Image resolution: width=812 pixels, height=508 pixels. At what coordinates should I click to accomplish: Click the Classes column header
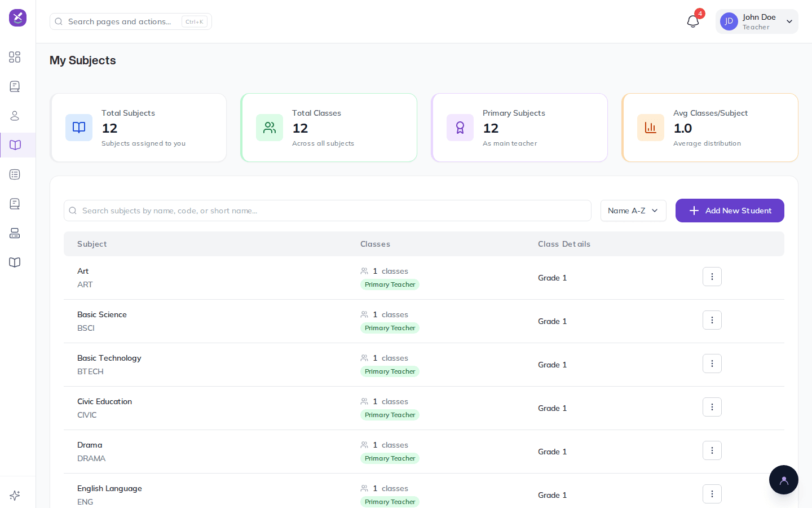[x=375, y=244]
